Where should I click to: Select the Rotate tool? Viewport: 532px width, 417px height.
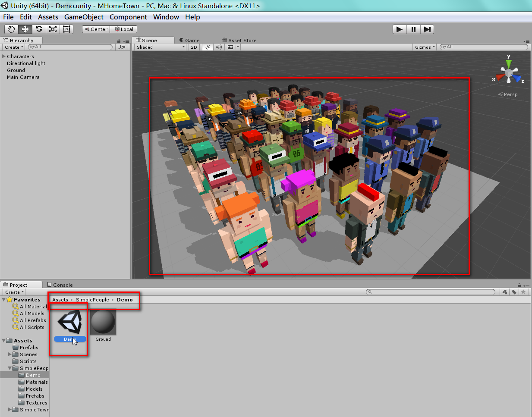pyautogui.click(x=39, y=29)
